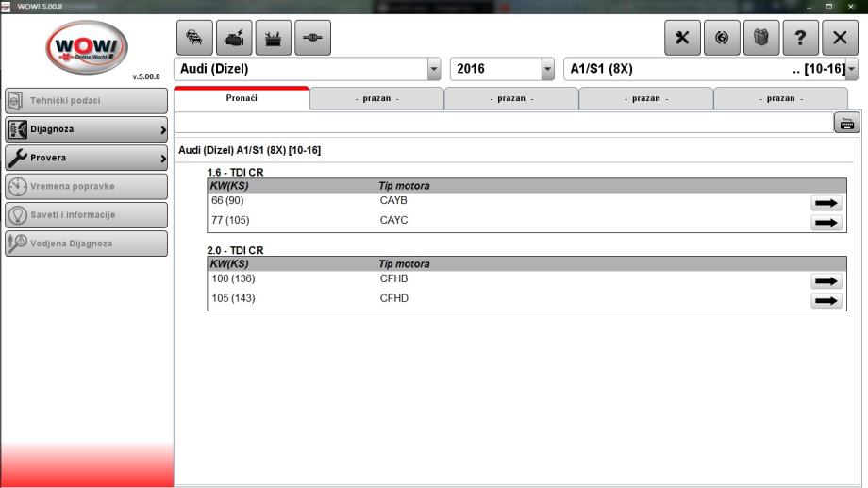
Task: Click the engine diagnostics toolbar icon
Action: (234, 38)
